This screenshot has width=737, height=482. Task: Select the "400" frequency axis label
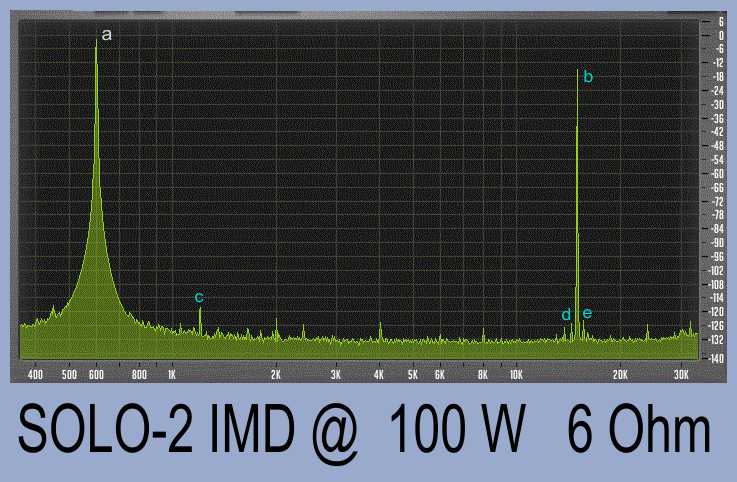pos(35,375)
